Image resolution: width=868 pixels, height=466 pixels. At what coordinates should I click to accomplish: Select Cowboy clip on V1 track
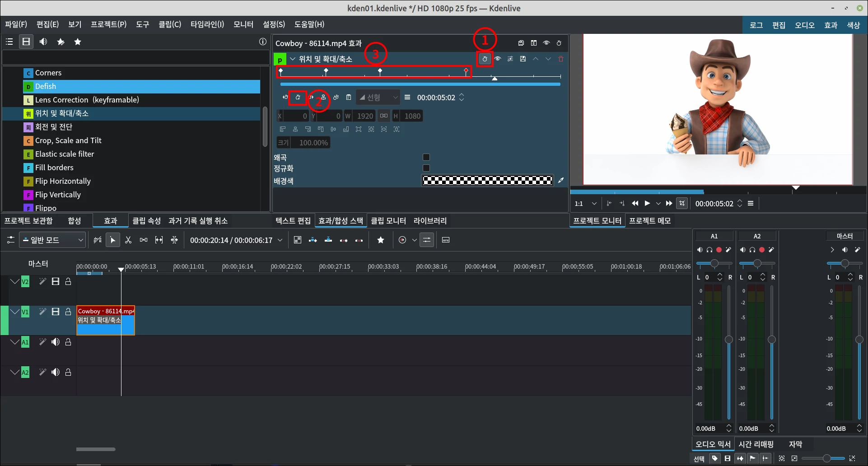106,321
